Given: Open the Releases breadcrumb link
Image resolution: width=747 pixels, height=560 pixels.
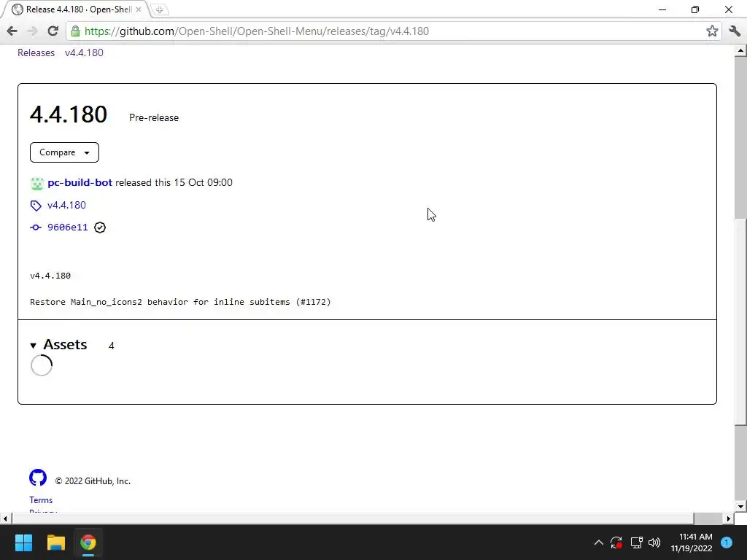Looking at the screenshot, I should pos(36,52).
